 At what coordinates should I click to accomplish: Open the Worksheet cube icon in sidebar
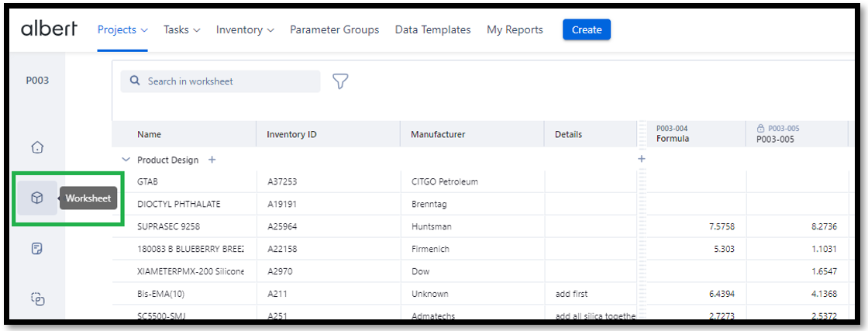tap(36, 198)
